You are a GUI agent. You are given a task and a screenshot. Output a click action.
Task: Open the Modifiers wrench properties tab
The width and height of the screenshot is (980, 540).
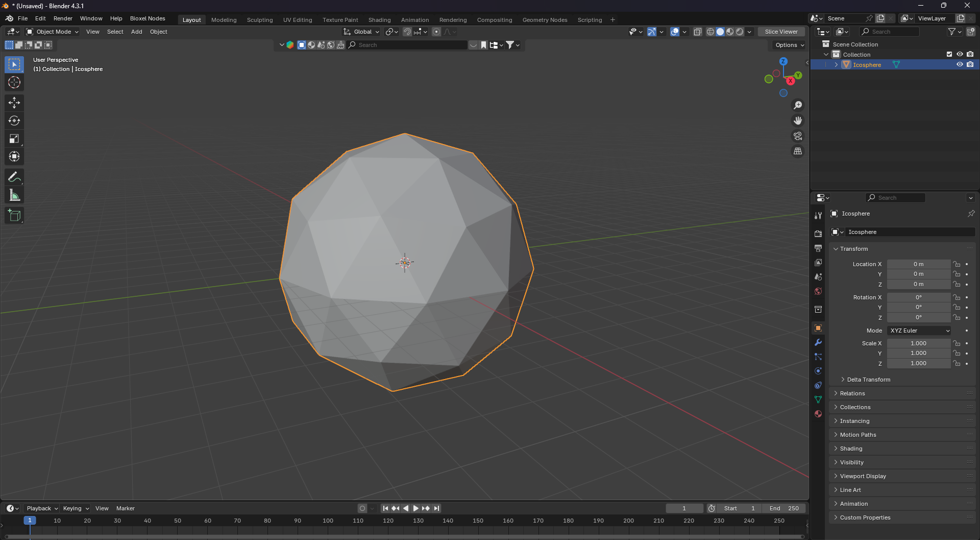tap(818, 342)
